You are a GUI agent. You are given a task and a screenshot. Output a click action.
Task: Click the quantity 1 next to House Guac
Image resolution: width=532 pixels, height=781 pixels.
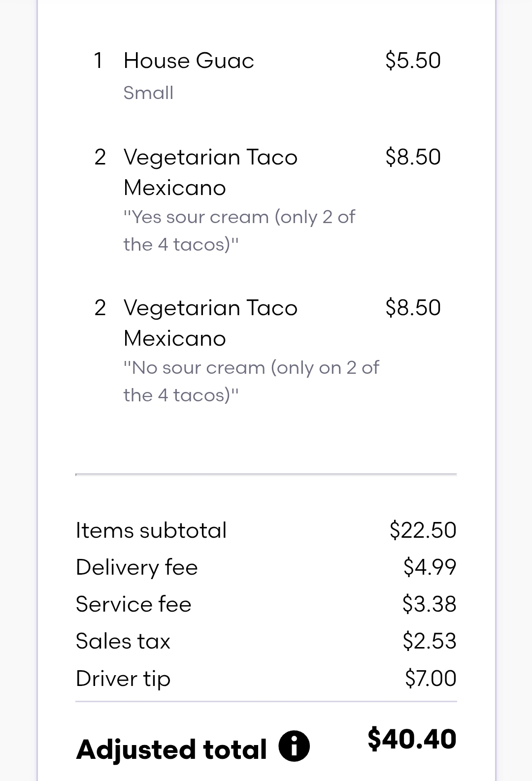[99, 61]
